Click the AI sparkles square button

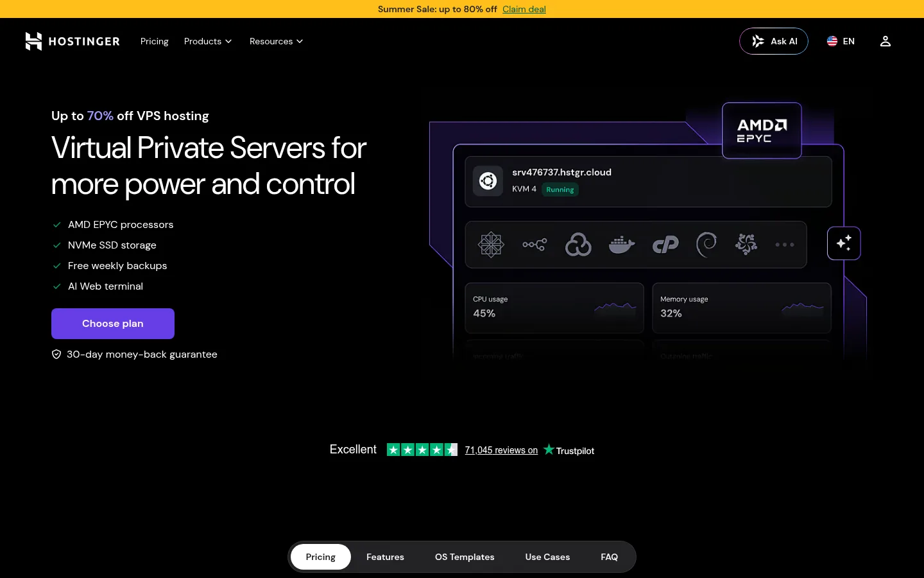(x=844, y=243)
